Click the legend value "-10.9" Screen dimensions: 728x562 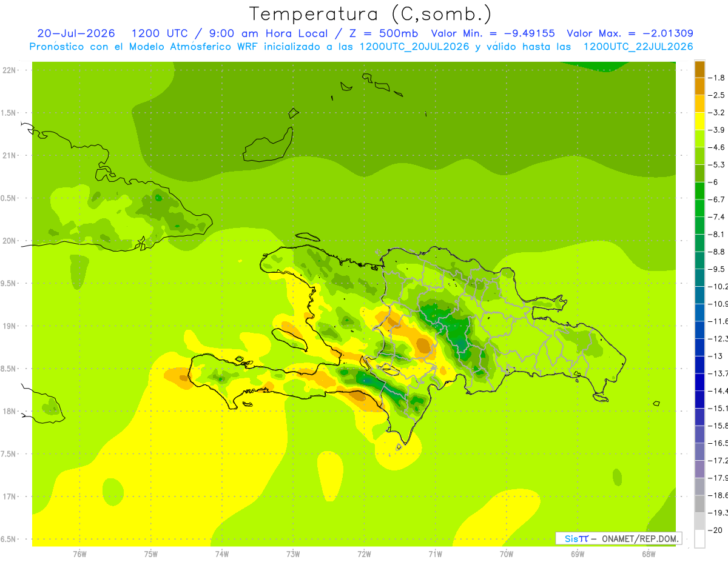[x=718, y=304]
